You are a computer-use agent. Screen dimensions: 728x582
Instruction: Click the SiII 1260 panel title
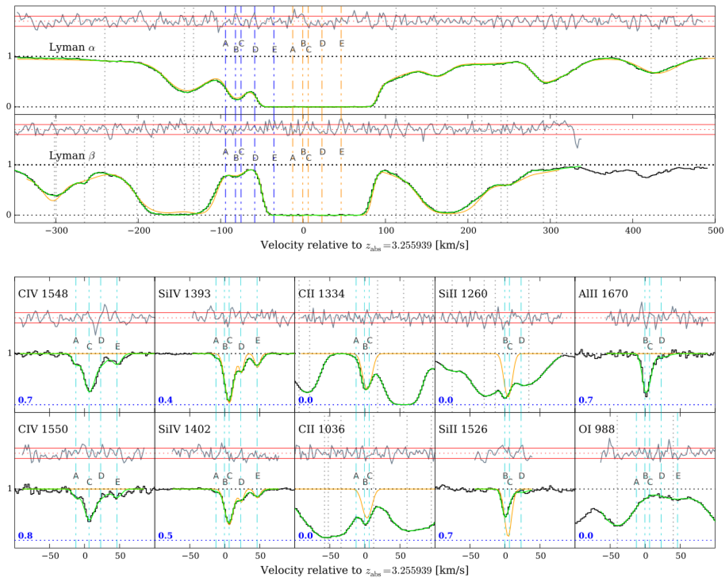463,294
